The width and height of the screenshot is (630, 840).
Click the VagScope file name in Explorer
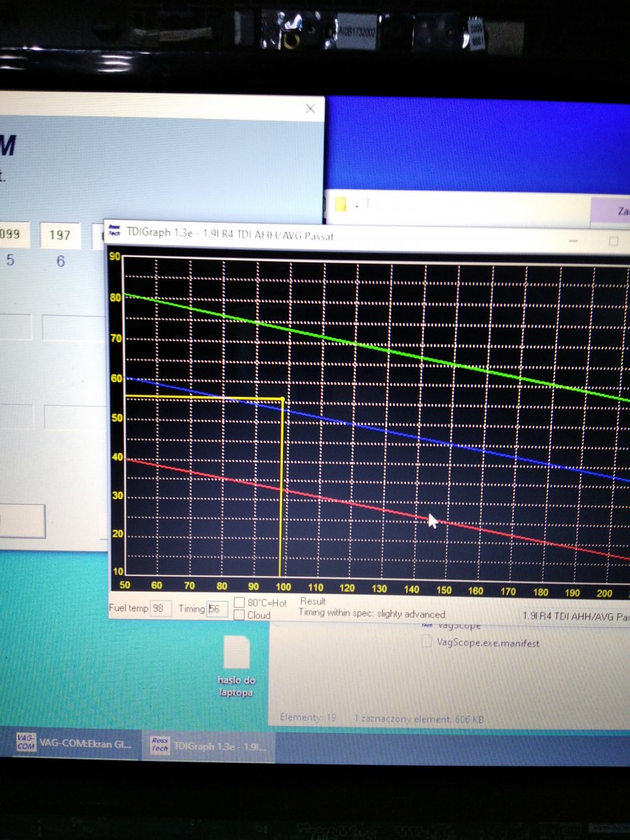point(458,625)
